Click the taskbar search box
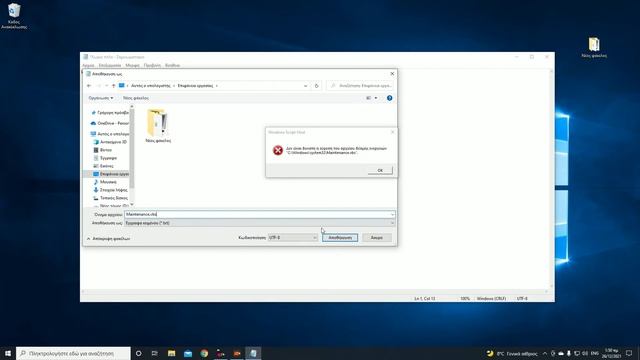 [x=73, y=353]
